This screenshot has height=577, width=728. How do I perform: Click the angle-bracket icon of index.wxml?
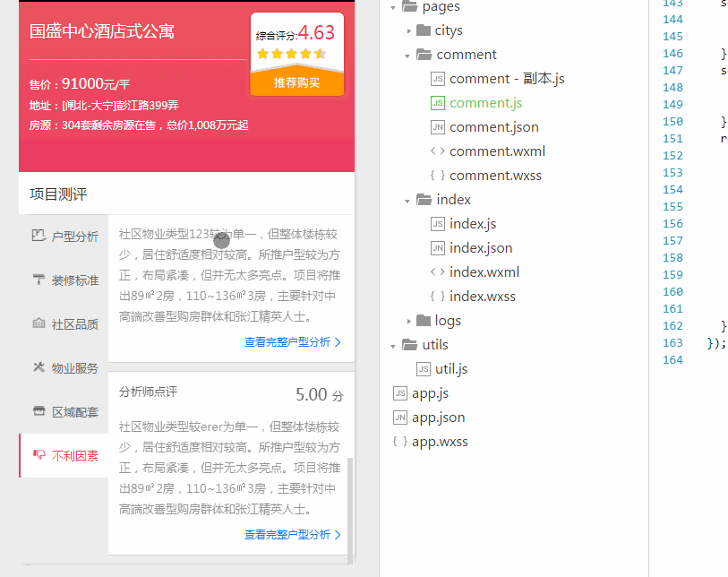click(x=437, y=271)
